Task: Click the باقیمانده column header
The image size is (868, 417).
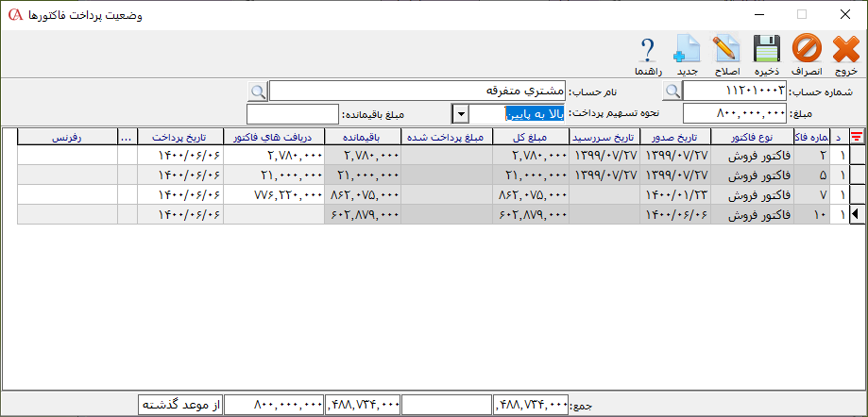Action: coord(363,136)
